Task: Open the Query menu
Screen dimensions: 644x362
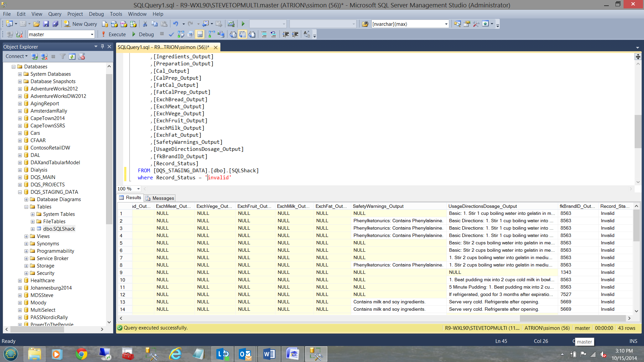Action: (x=54, y=14)
